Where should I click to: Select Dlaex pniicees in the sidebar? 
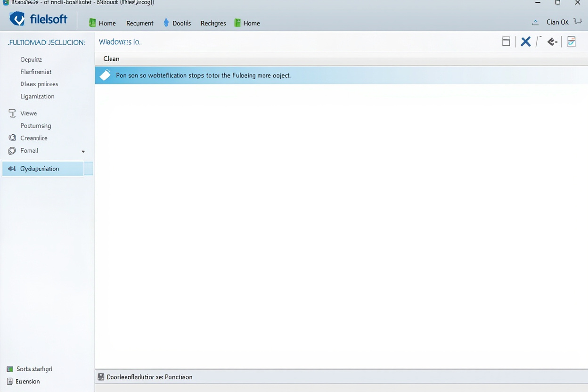pos(39,84)
